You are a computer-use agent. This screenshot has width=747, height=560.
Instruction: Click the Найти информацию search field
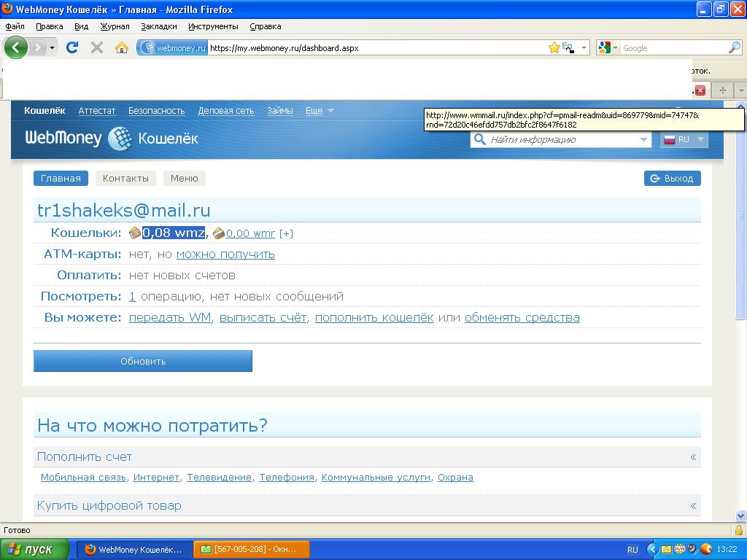[562, 139]
